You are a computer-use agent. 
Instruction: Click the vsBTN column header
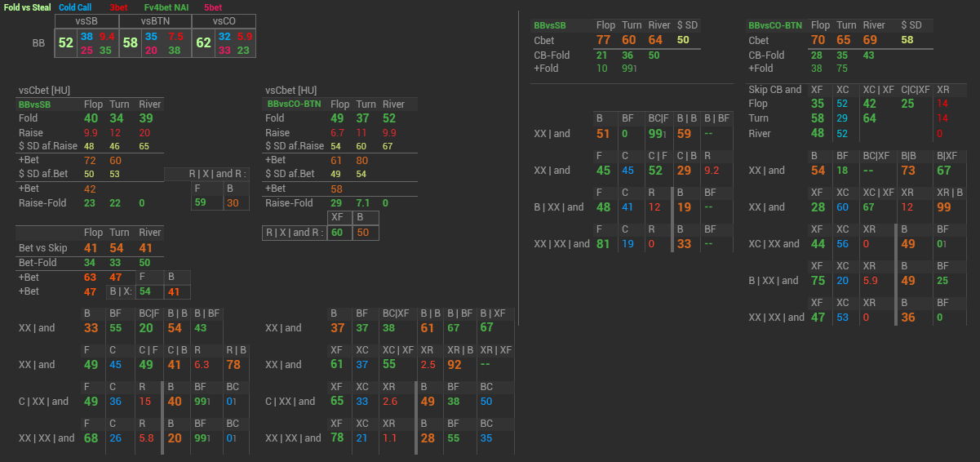(155, 20)
